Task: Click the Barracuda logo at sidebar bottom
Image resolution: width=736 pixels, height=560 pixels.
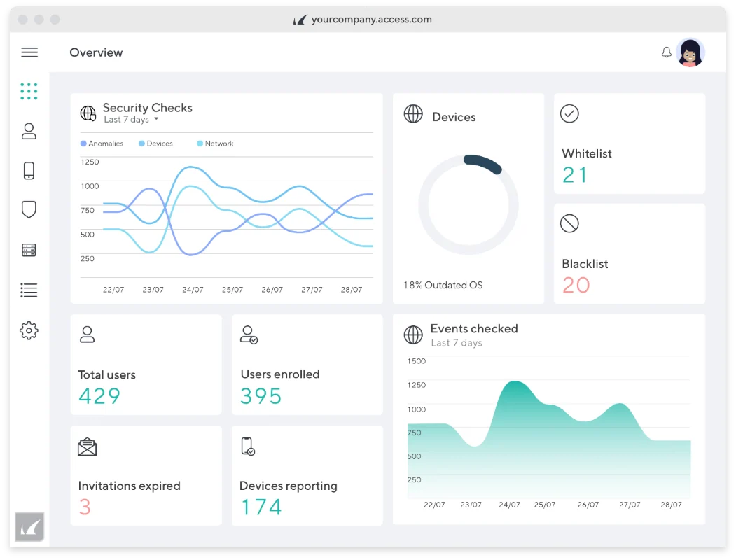Action: tap(29, 527)
